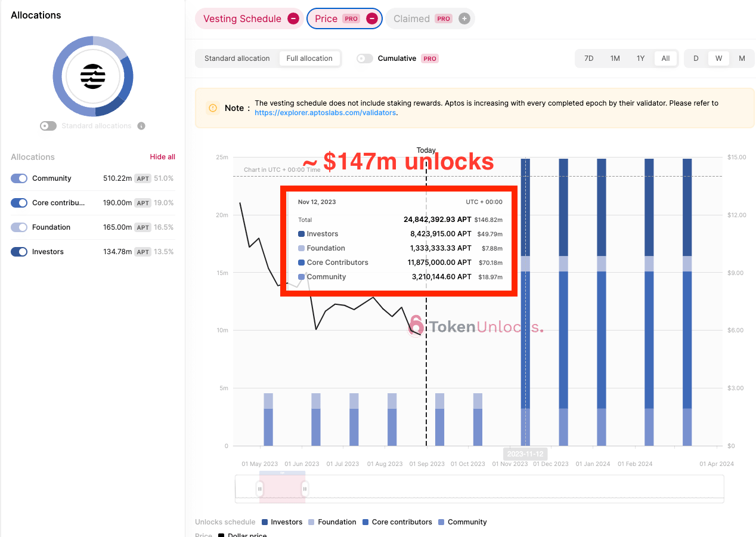Click the Community legend swatch under the chart
The image size is (756, 537).
tap(442, 522)
